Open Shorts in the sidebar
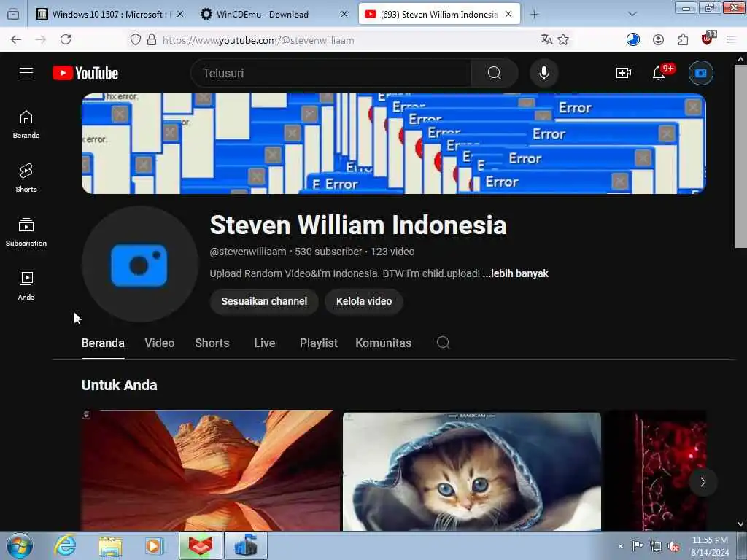 pyautogui.click(x=26, y=178)
